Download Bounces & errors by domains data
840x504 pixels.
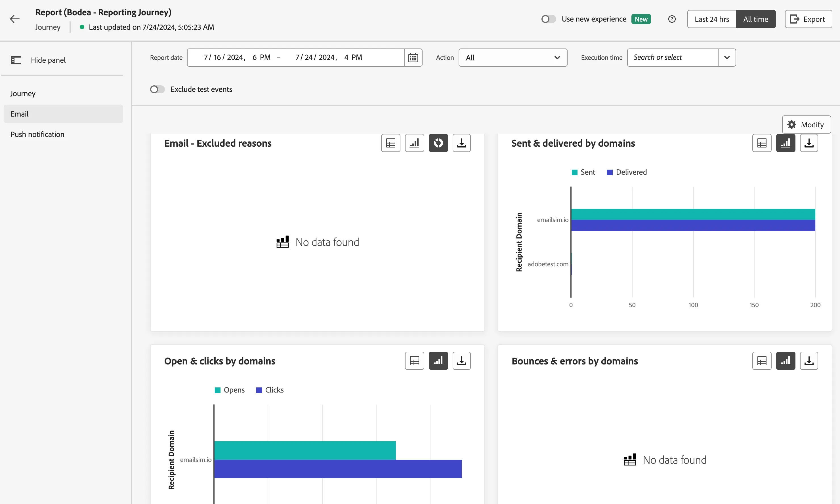pos(809,361)
